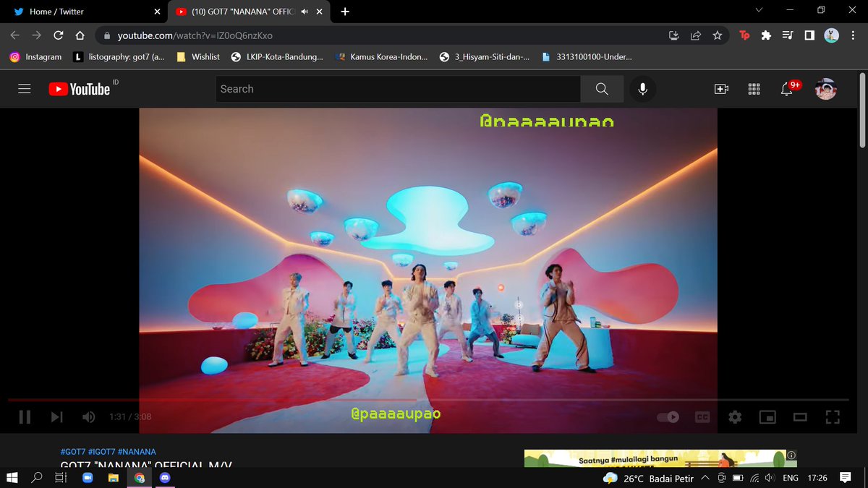Screen dimensions: 868x488
Task: Seek on the red video progress bar
Action: (428, 399)
